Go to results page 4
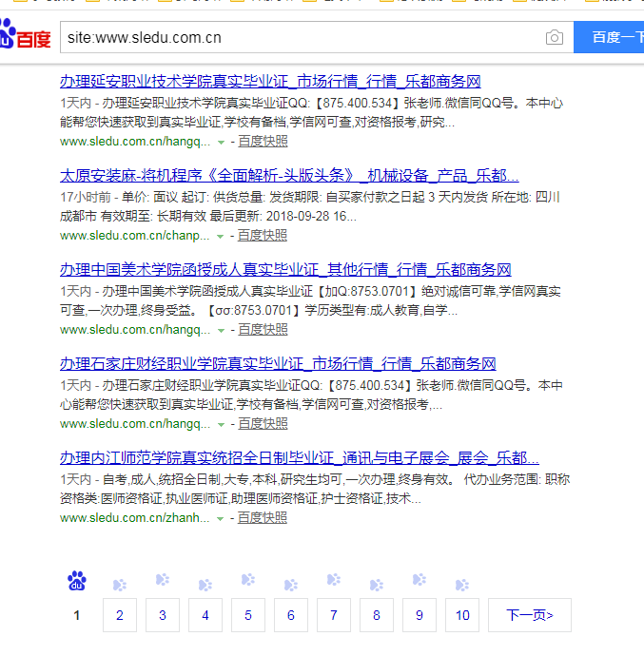This screenshot has height=656, width=644. click(205, 615)
